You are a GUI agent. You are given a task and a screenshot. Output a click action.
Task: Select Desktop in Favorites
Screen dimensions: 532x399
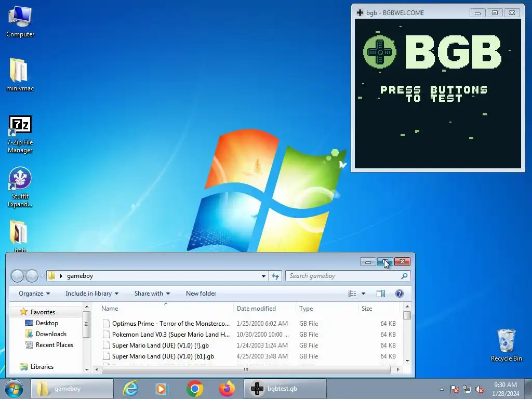coord(47,323)
